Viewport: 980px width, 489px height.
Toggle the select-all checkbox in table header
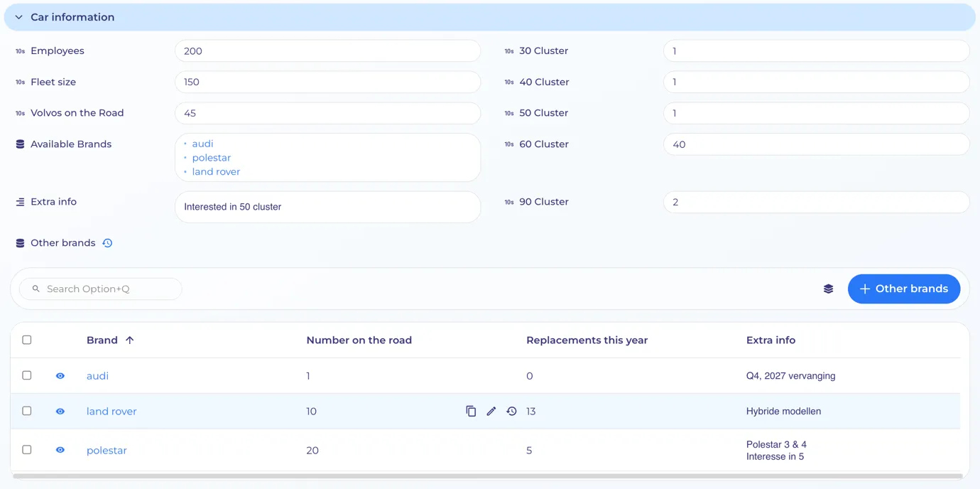(x=27, y=340)
